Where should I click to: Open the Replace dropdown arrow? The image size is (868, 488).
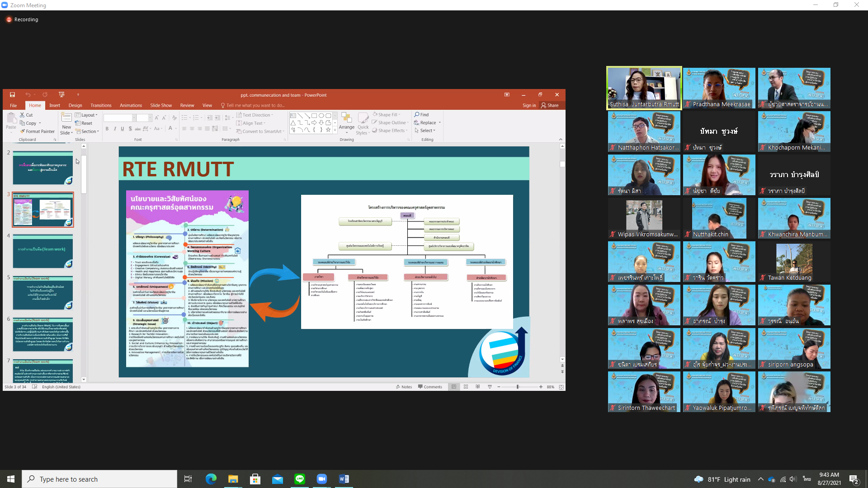pyautogui.click(x=440, y=122)
